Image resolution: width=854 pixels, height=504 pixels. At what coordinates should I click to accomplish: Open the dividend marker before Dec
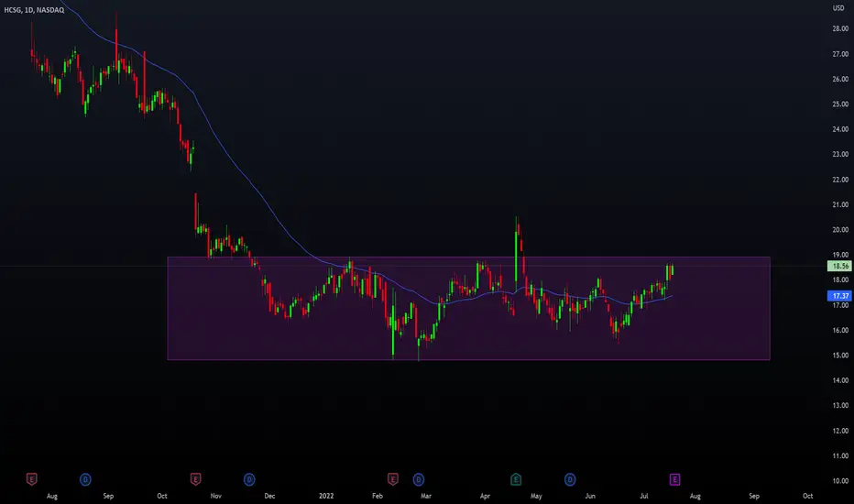(x=249, y=479)
